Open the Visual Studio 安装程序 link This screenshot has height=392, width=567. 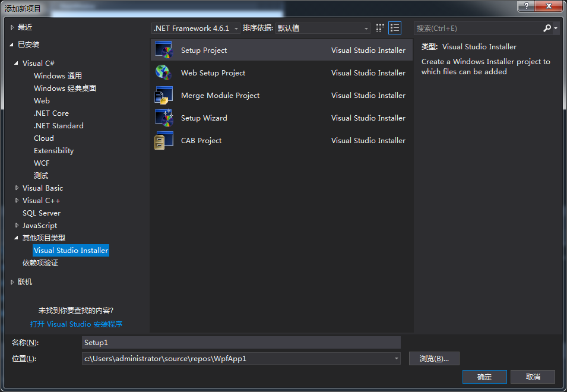click(x=76, y=324)
